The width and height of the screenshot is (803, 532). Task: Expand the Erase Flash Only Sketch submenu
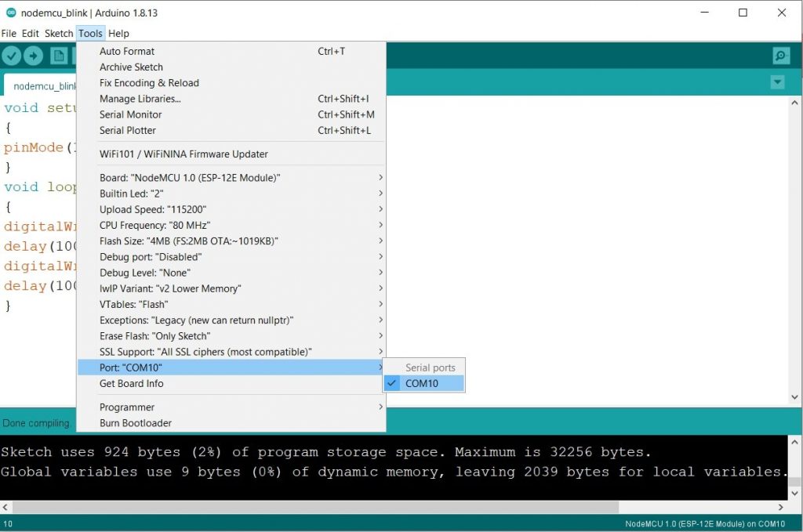[231, 336]
